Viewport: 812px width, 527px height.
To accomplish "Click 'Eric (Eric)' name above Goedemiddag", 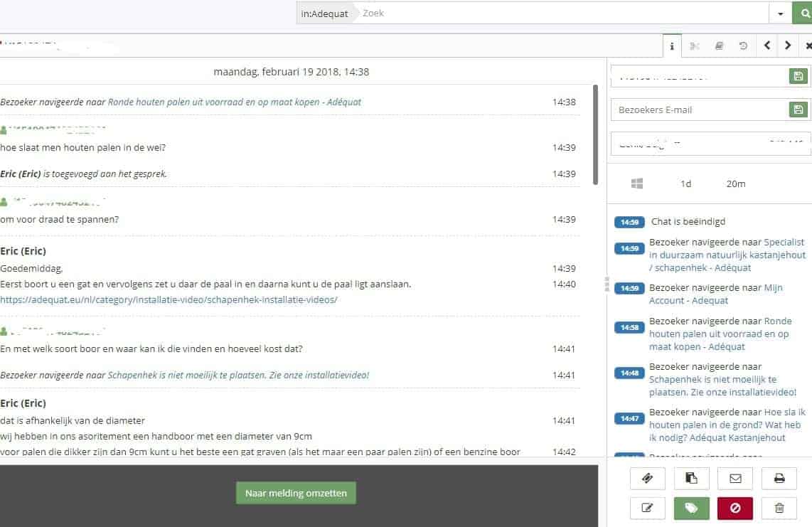I will [x=23, y=251].
